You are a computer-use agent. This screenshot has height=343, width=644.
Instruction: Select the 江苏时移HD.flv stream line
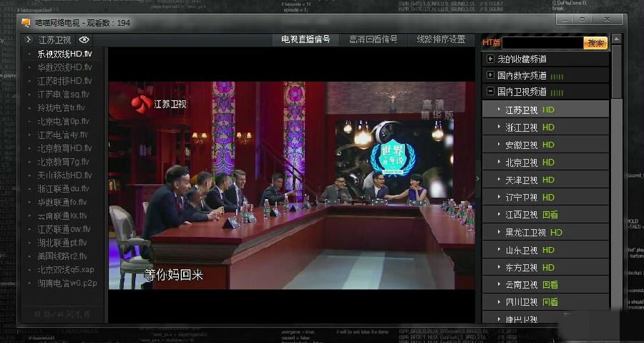point(64,81)
